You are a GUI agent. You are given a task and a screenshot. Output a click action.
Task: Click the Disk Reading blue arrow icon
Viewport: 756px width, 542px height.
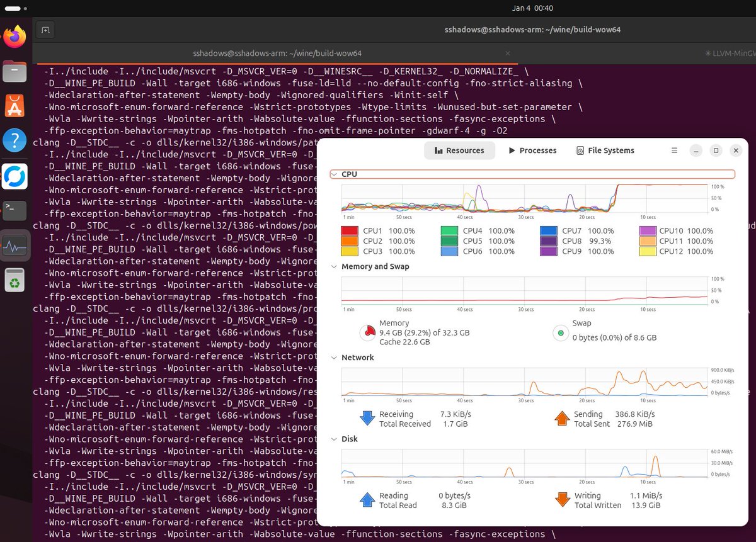click(x=367, y=500)
